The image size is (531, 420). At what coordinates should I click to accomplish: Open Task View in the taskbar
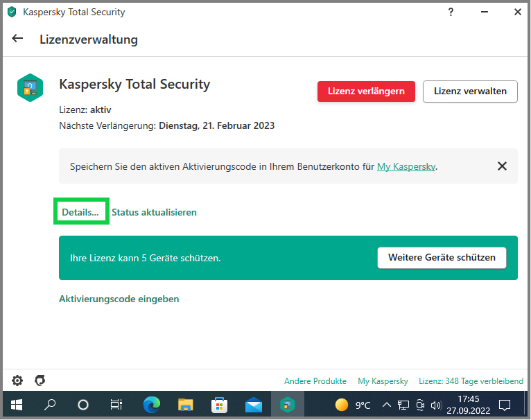point(116,405)
